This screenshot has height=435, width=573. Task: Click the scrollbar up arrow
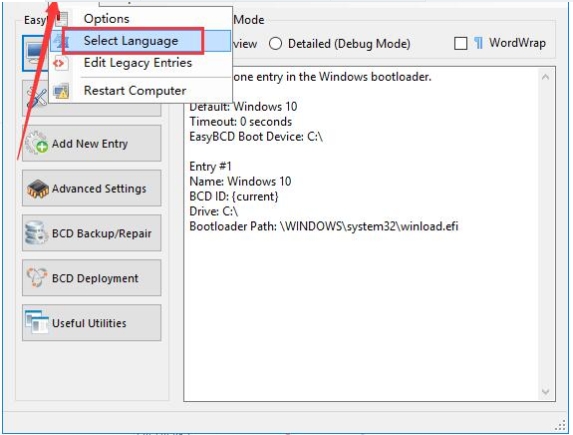(545, 77)
